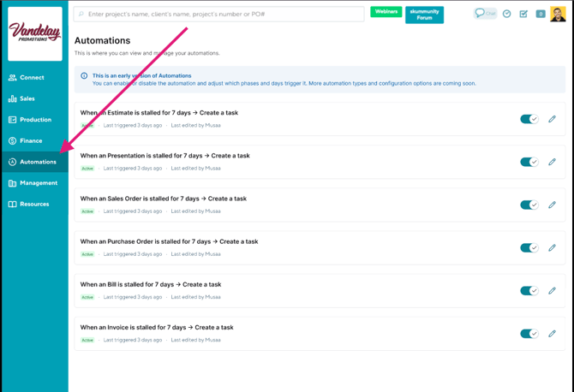Click the Active badge on Bill automation

(x=87, y=297)
